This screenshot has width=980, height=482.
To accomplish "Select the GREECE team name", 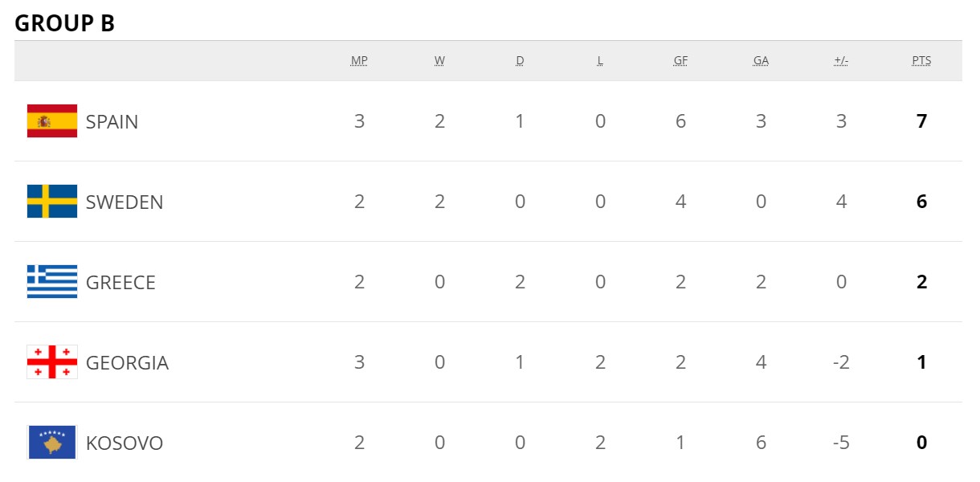I will coord(120,282).
